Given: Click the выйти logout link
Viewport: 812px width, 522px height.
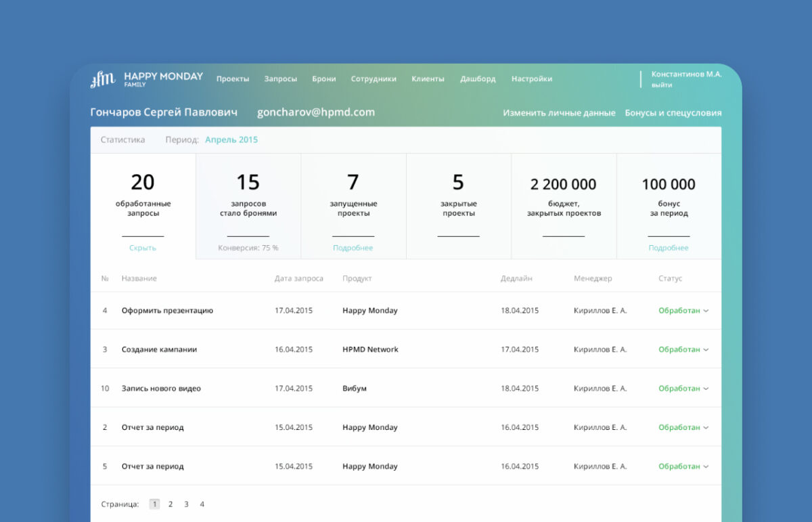Looking at the screenshot, I should coord(662,85).
